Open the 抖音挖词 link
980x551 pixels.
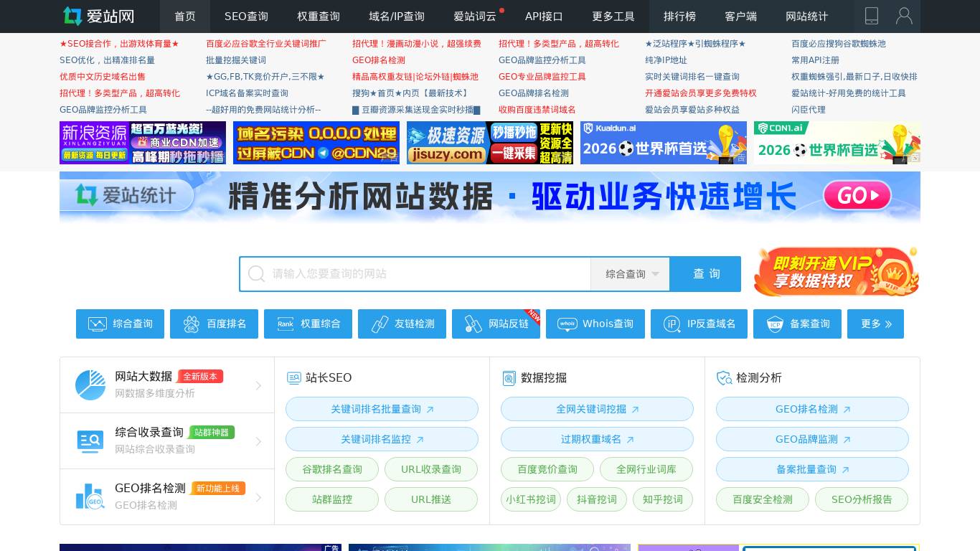(597, 499)
